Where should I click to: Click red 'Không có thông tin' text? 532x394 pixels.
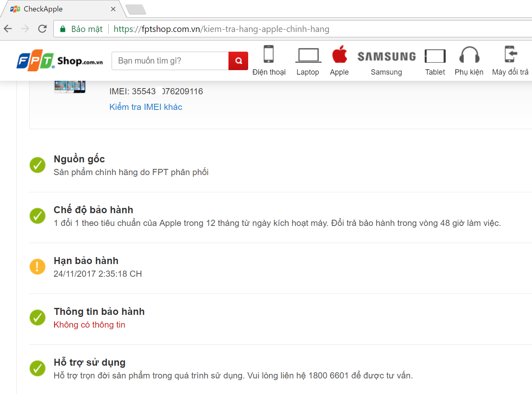(89, 325)
